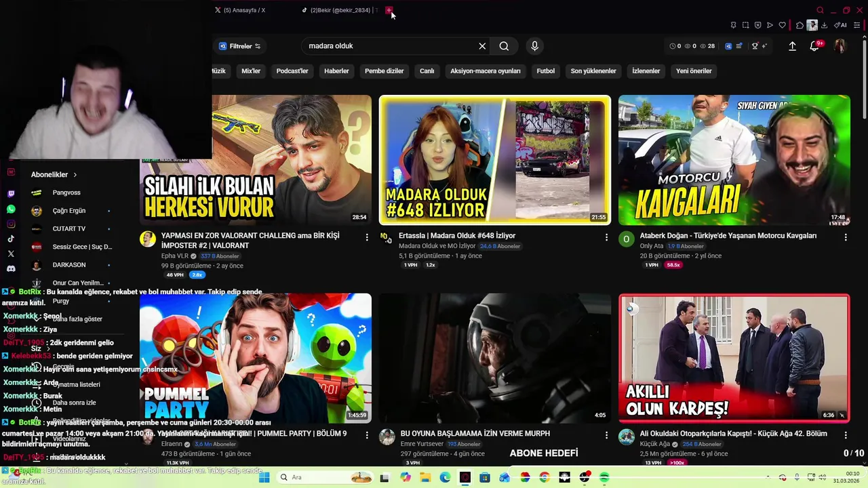Open Spotify from the taskbar
The height and width of the screenshot is (488, 868).
click(x=604, y=477)
